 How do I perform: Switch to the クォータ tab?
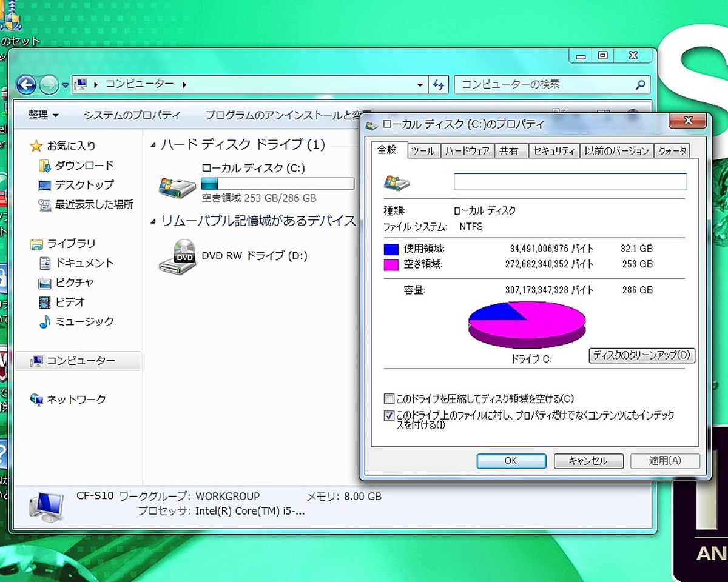[672, 152]
